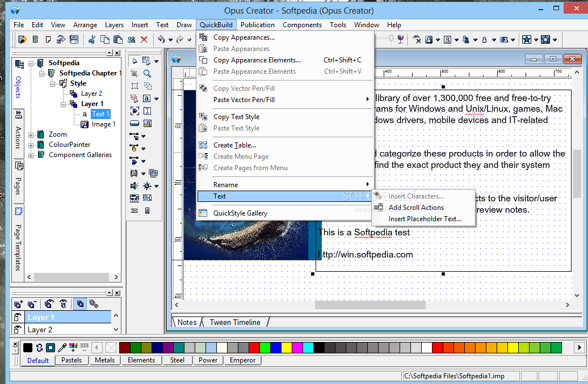
Task: Switch to the Emperor palette tab
Action: point(242,360)
